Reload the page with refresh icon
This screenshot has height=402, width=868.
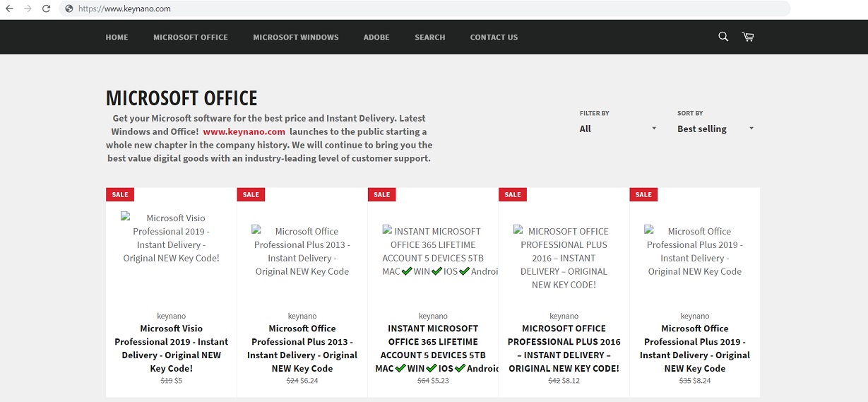46,8
